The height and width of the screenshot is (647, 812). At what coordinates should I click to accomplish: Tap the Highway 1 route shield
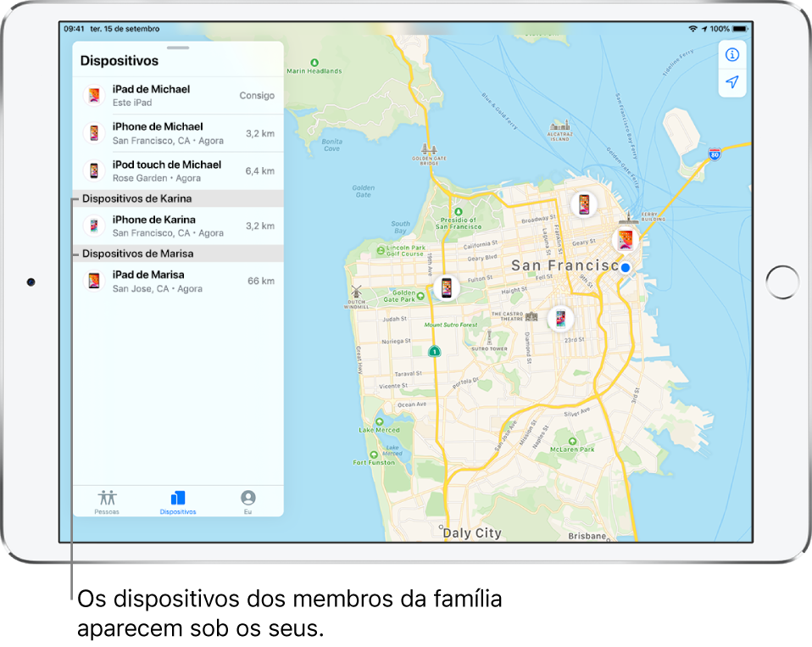pos(435,351)
